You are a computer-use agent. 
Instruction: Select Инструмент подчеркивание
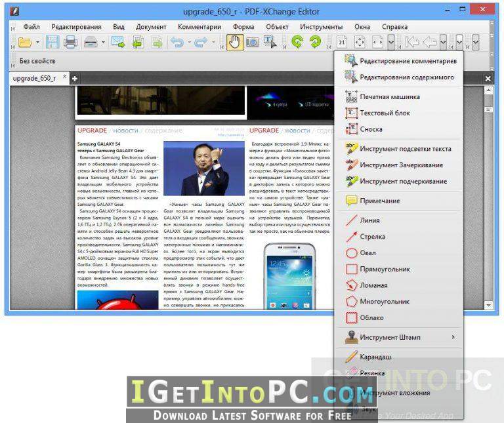pos(399,181)
